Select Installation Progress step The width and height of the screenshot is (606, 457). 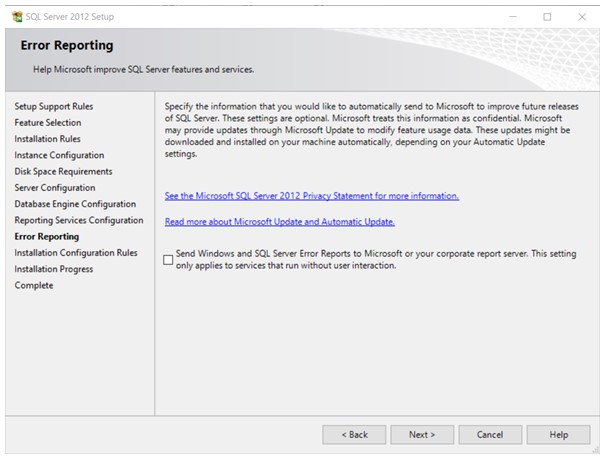[x=54, y=269]
